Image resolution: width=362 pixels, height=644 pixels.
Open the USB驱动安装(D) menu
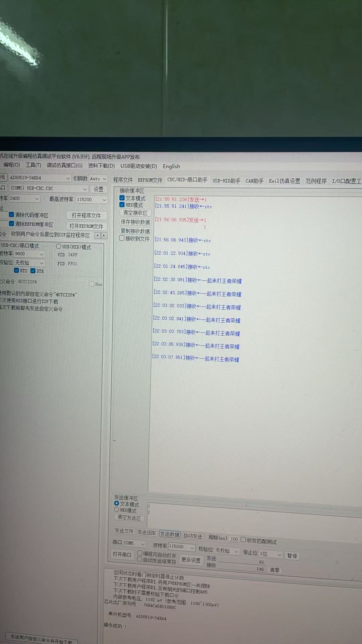[138, 166]
